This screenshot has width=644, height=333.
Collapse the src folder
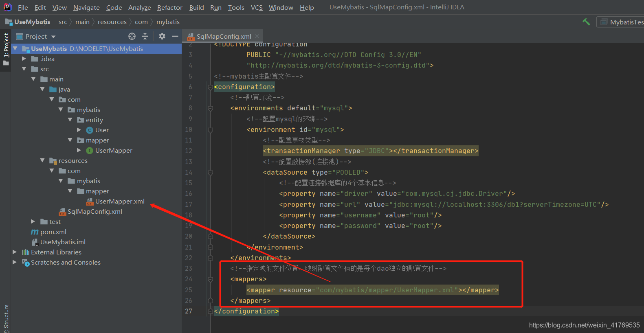[x=24, y=69]
